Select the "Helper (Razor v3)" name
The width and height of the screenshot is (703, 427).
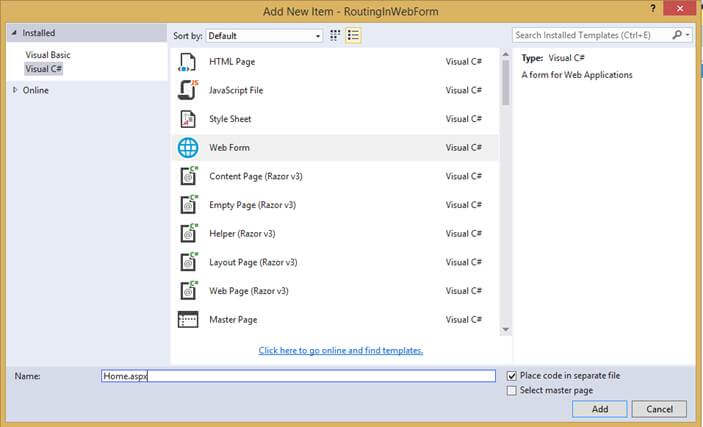tap(242, 234)
